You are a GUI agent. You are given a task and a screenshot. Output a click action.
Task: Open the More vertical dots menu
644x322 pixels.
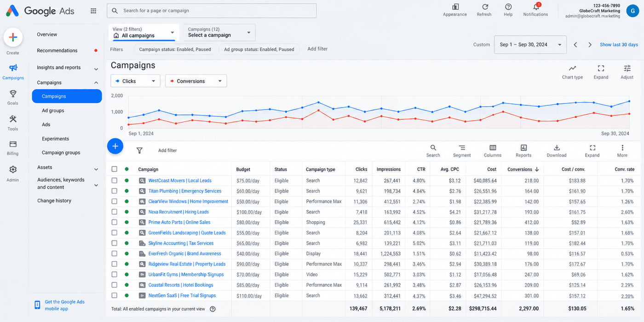point(622,148)
